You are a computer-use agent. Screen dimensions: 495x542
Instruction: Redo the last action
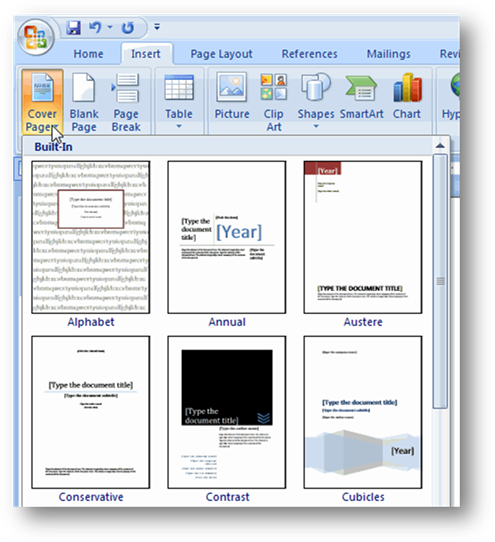[128, 28]
